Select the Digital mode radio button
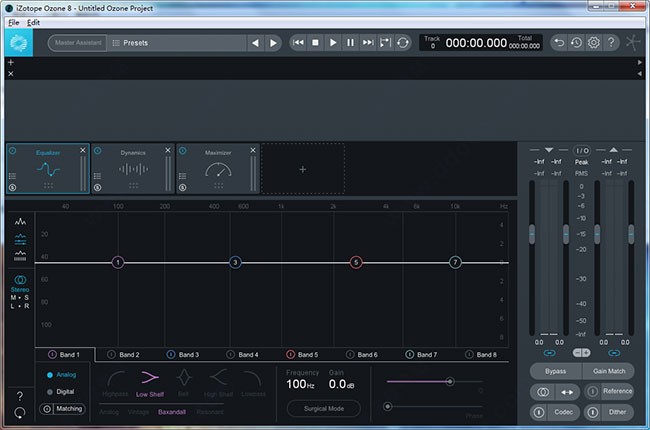Screen dimensions: 650x430 (50, 391)
